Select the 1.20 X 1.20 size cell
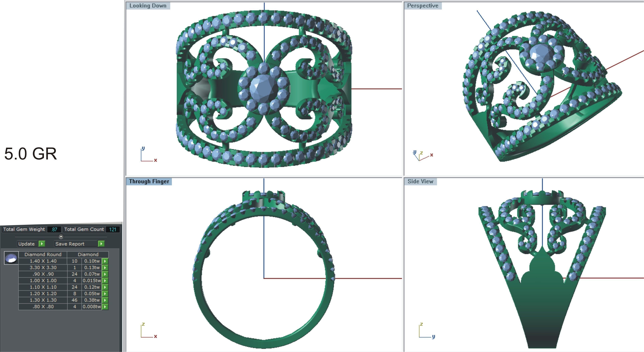Viewport: 644px width, 352px height. pos(43,294)
